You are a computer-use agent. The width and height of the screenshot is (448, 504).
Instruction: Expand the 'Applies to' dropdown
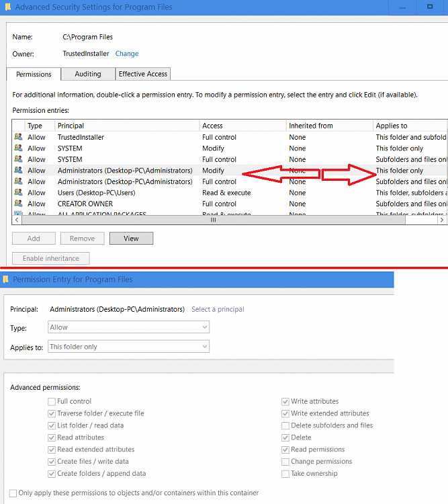(x=128, y=347)
